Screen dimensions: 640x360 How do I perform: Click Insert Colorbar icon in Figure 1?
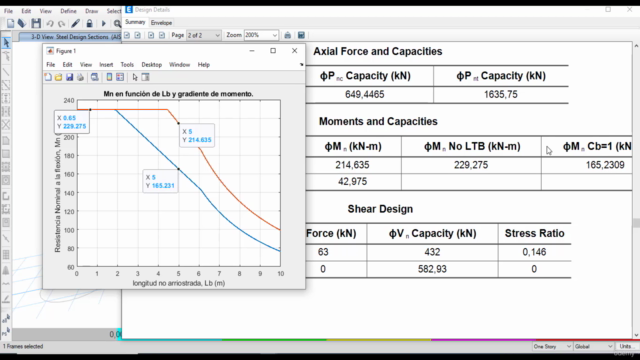coord(109,77)
